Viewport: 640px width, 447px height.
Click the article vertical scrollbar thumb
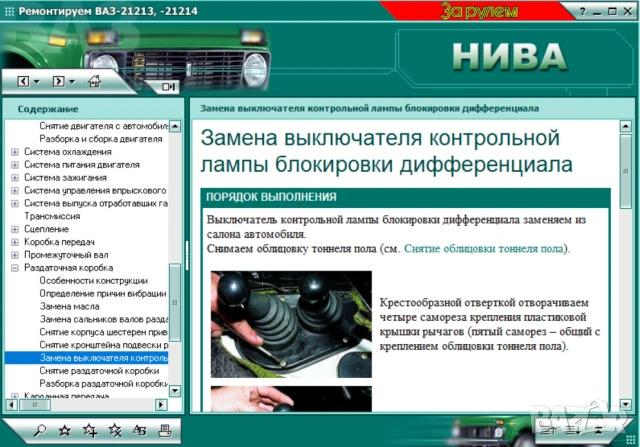(626, 171)
